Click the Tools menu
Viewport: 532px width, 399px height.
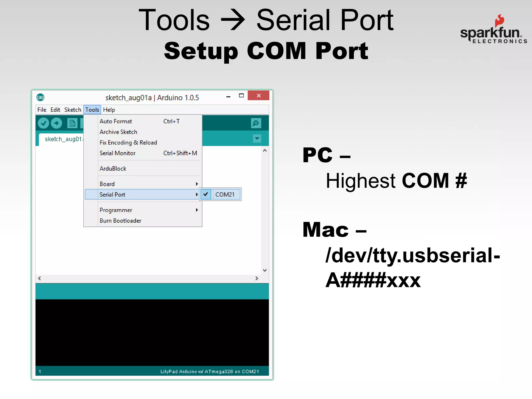click(92, 110)
